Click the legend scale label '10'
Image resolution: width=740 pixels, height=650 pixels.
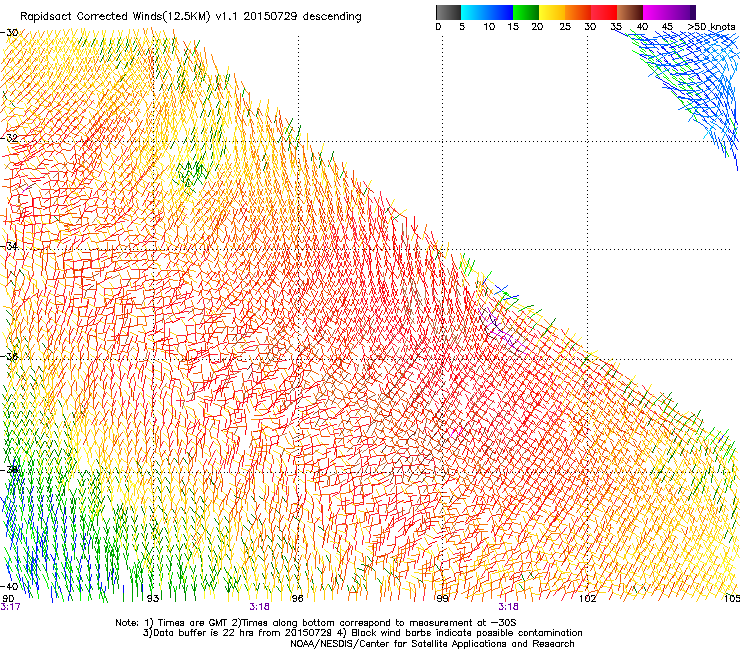point(489,27)
